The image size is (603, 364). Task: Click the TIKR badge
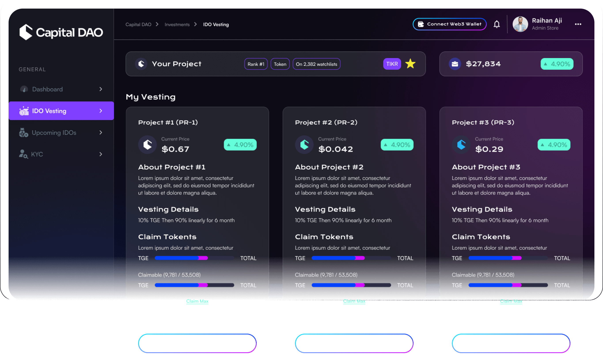pyautogui.click(x=392, y=64)
